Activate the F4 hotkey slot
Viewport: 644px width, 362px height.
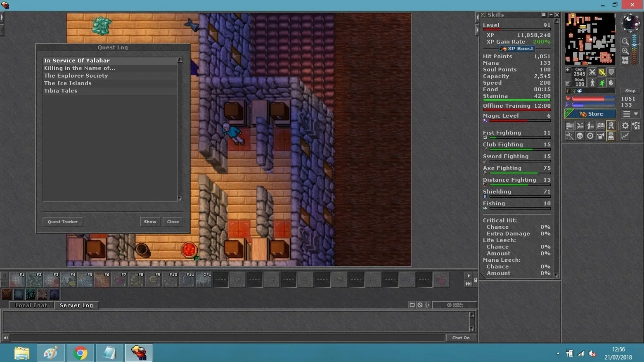(x=68, y=279)
